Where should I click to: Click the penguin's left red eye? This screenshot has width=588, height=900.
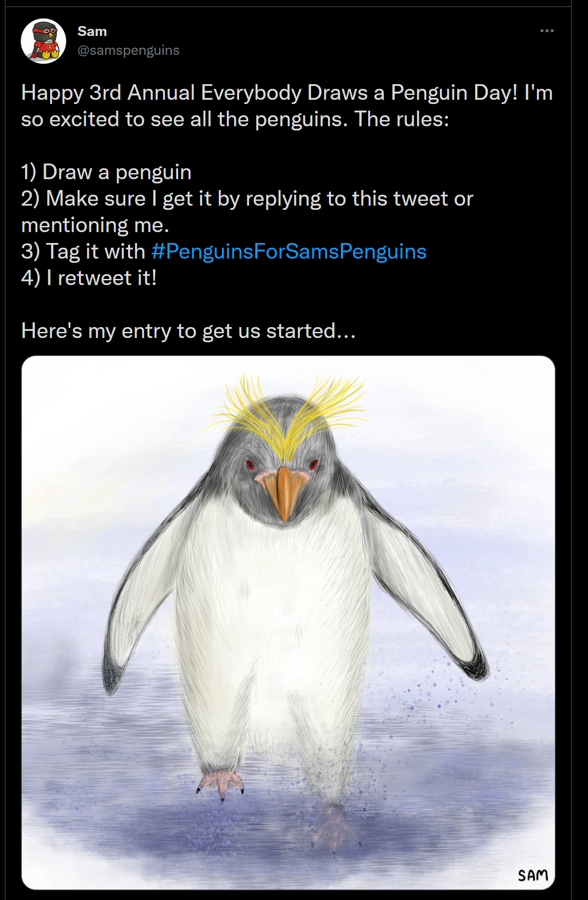tap(250, 465)
